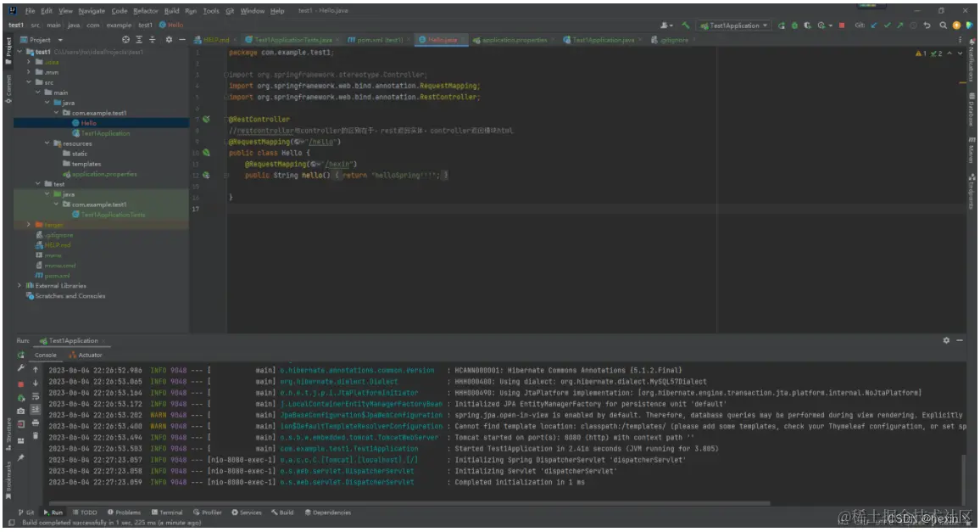Open Project panel options with the gear icon
Viewport: 980px width, 532px height.
[169, 39]
